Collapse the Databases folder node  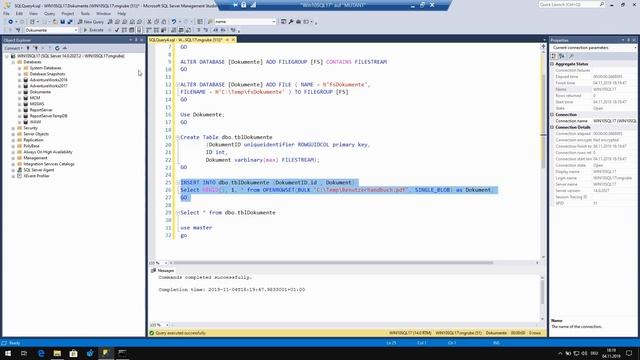coord(13,62)
